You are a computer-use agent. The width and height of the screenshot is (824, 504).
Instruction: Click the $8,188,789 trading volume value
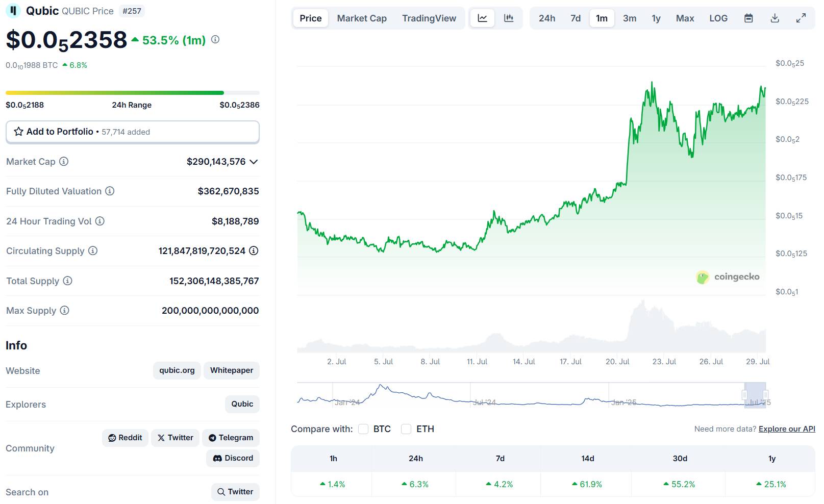tap(235, 221)
